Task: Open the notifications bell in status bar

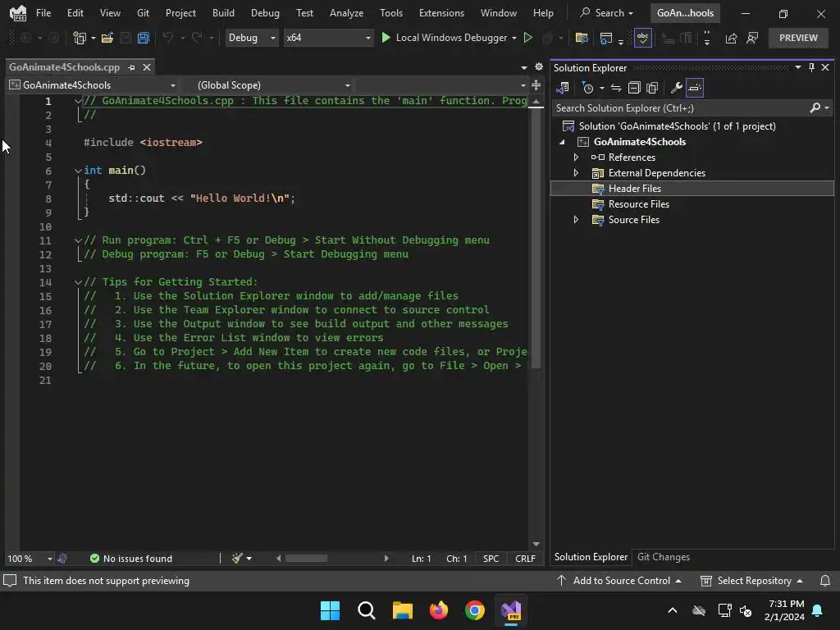Action: [x=825, y=581]
